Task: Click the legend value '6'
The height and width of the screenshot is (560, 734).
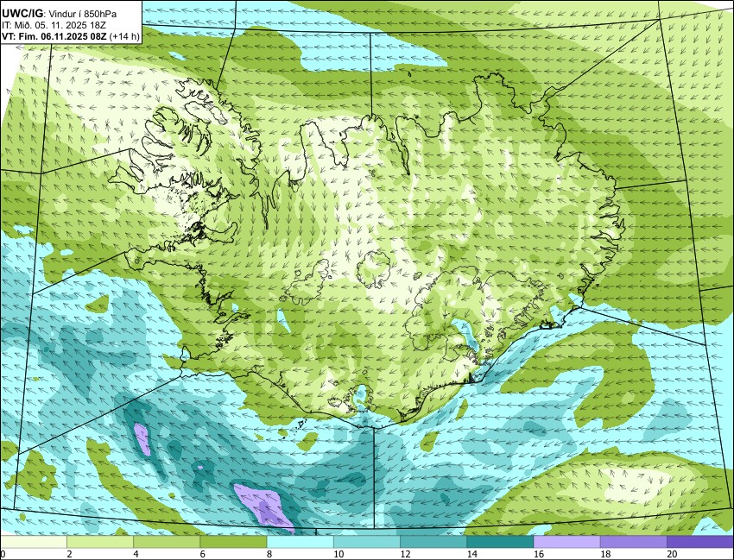Action: click(x=203, y=554)
